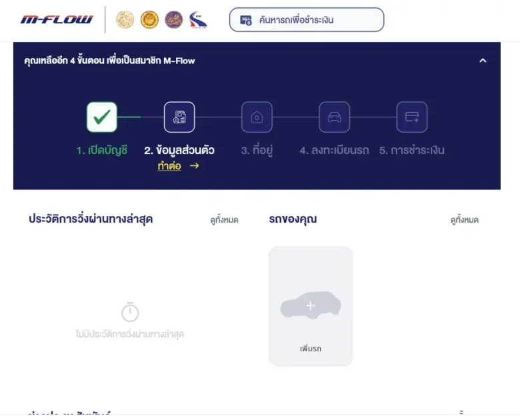Click the 2. ข้อมูลส่วนตัว step label
The width and height of the screenshot is (520, 420).
(179, 150)
